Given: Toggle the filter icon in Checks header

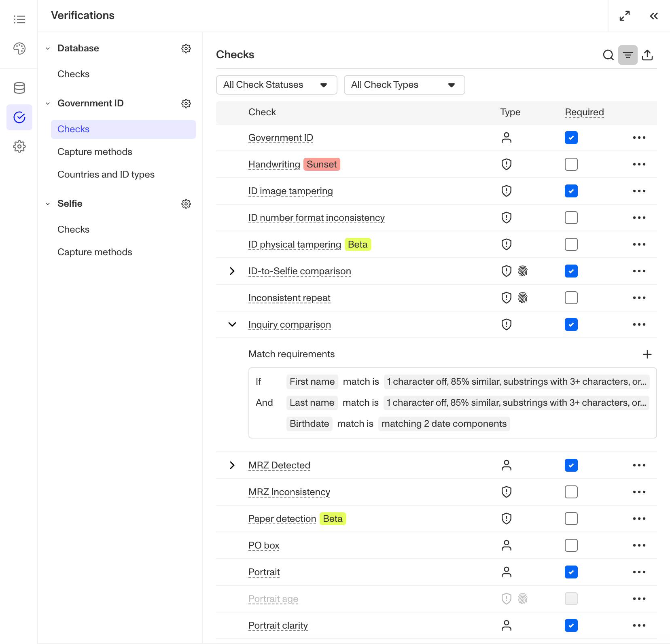Looking at the screenshot, I should click(628, 55).
